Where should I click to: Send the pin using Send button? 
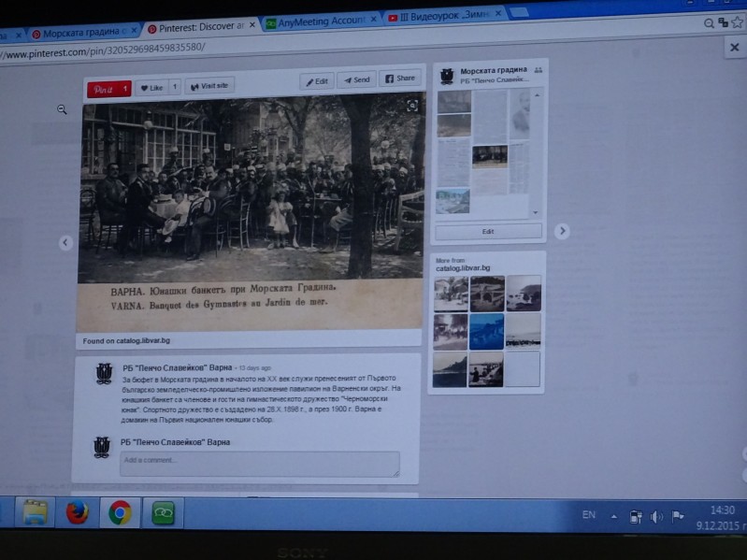355,80
